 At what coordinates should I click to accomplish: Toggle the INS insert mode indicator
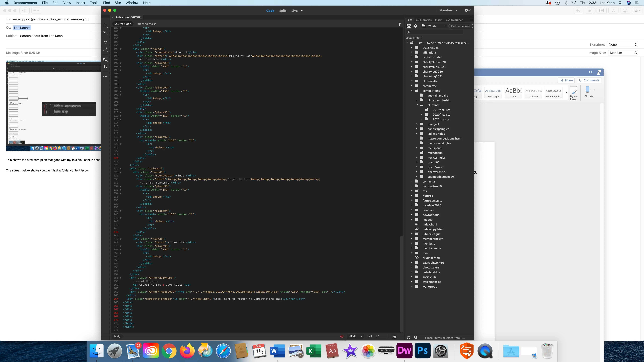tap(370, 336)
